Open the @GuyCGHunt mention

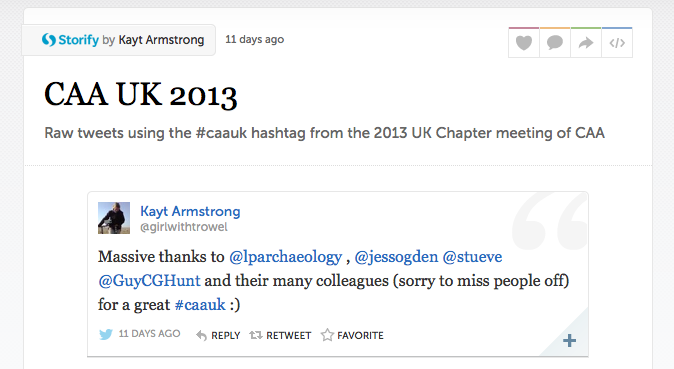149,281
